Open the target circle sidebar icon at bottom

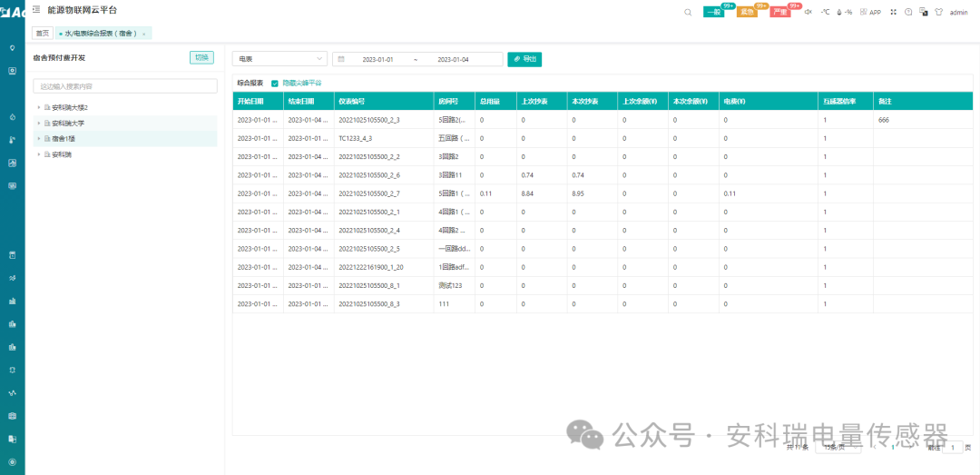[12, 462]
